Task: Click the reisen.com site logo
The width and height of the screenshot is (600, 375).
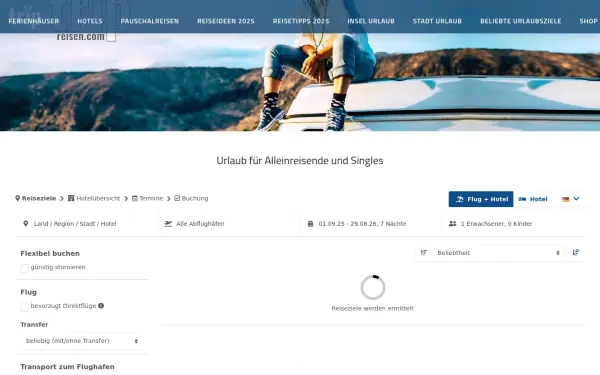Action: (x=81, y=37)
